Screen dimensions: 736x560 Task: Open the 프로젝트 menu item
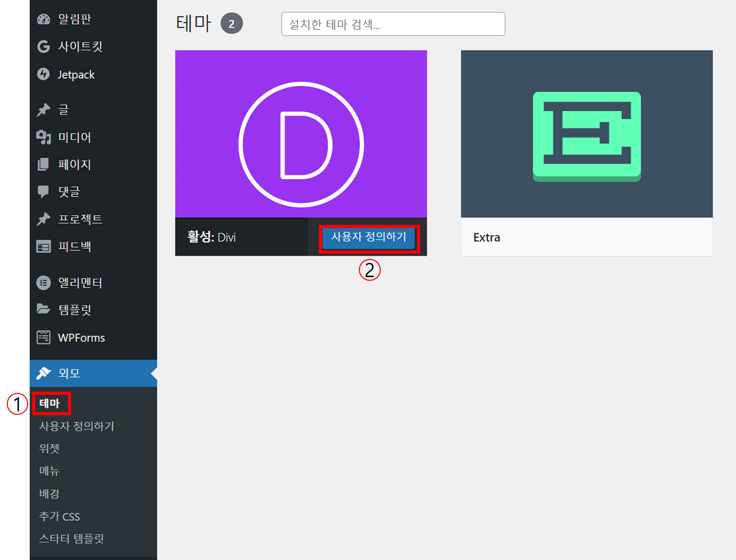tap(93, 219)
